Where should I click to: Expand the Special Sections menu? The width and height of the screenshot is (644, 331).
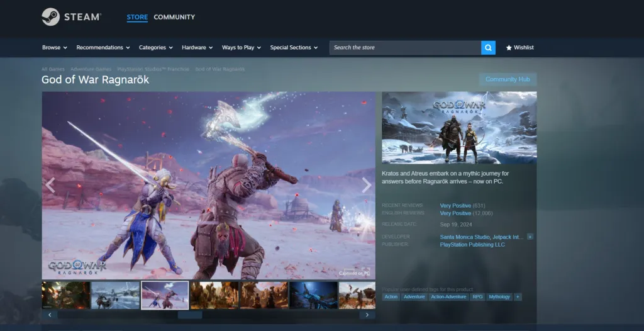(x=294, y=48)
